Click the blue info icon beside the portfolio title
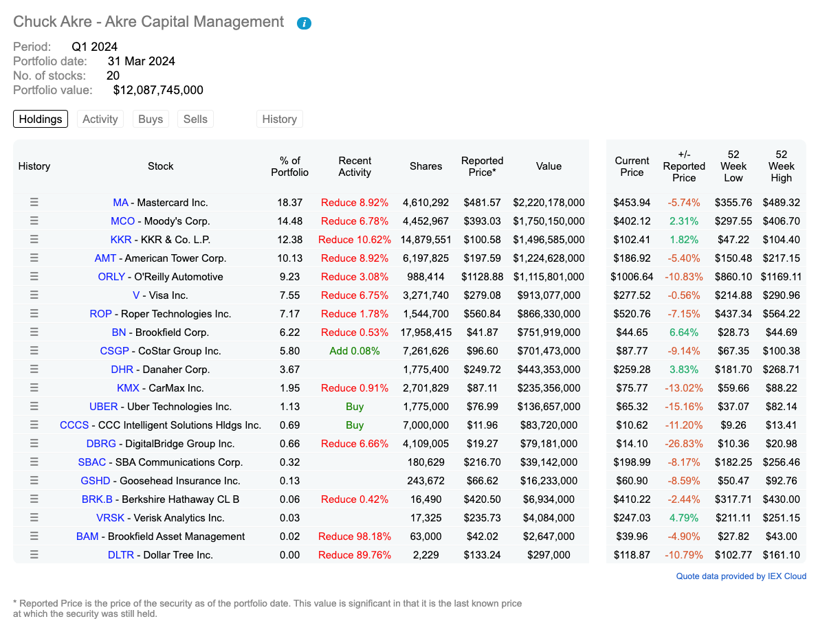Screen dimensions: 840x632 click(x=304, y=23)
